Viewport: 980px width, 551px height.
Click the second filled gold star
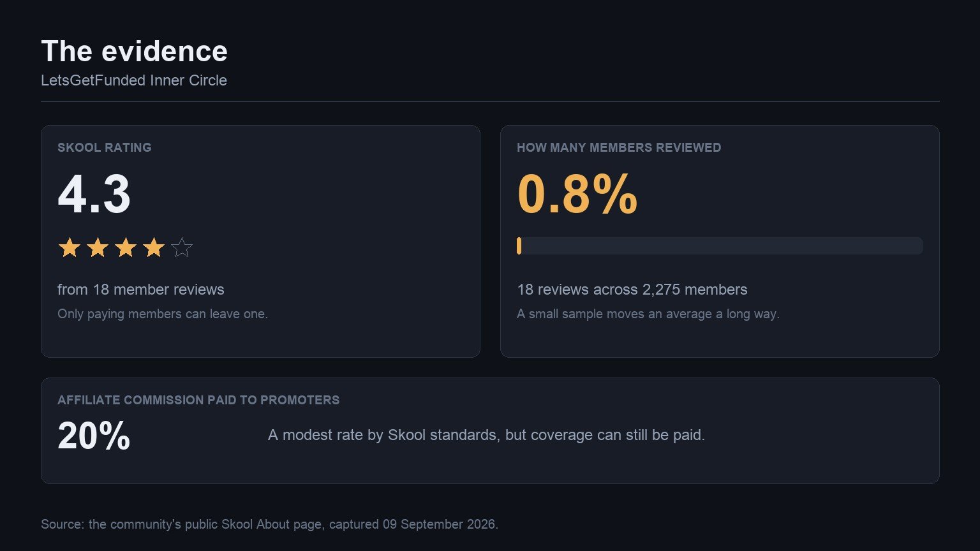(x=97, y=247)
